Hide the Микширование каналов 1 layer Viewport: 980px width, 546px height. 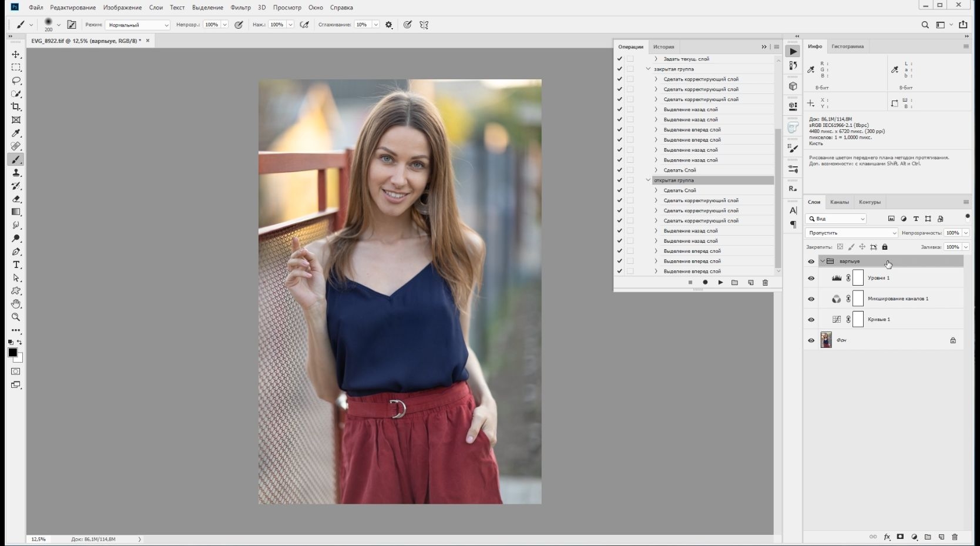pos(811,299)
